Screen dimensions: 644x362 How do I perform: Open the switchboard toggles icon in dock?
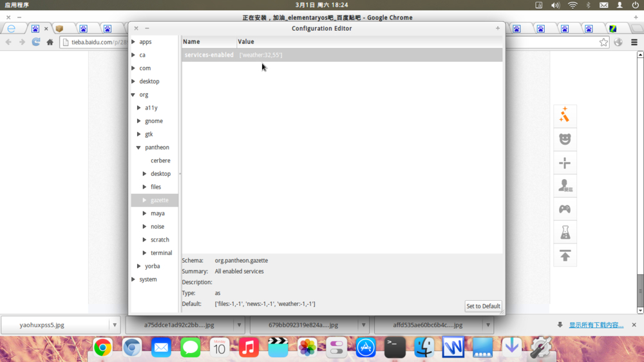(x=336, y=348)
